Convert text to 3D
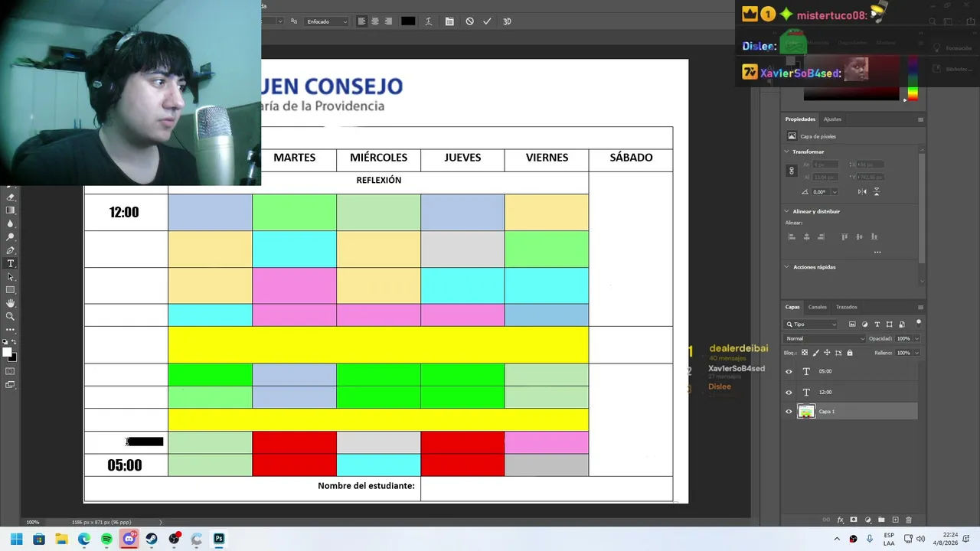This screenshot has width=980, height=551. 507,21
